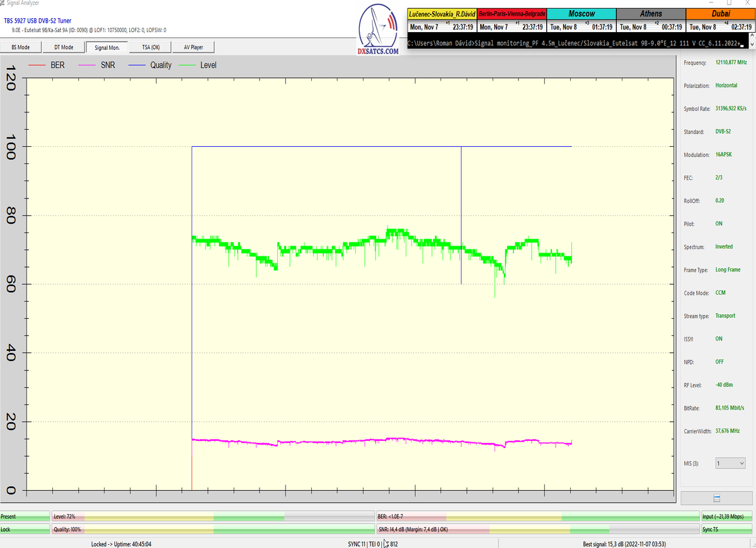Click the Input bitrate indicator
Screen dimensions: 756x548
(x=728, y=517)
